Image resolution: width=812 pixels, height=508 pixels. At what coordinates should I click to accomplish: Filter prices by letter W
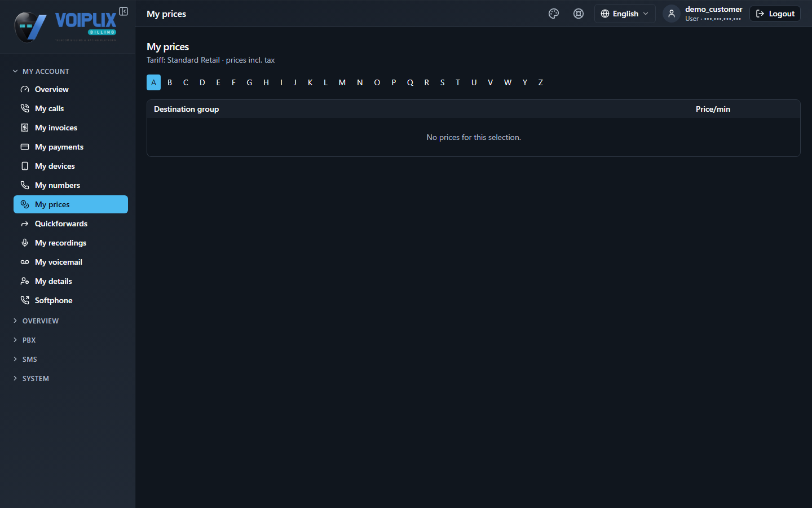(507, 82)
